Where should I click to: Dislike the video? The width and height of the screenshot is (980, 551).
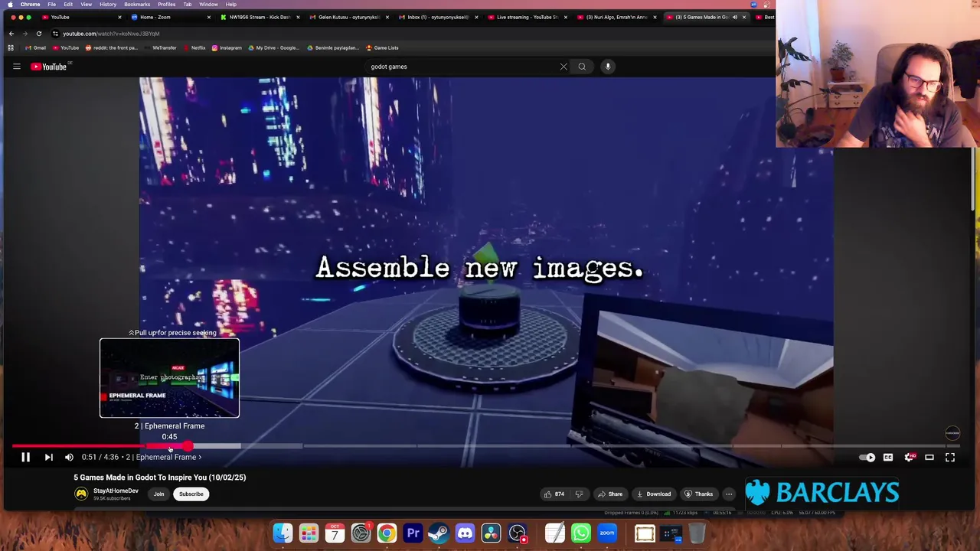580,494
